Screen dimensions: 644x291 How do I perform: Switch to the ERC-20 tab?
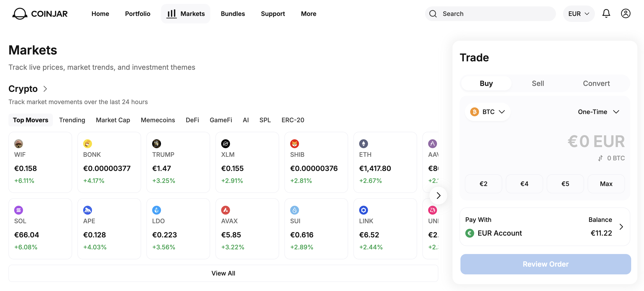pos(293,120)
